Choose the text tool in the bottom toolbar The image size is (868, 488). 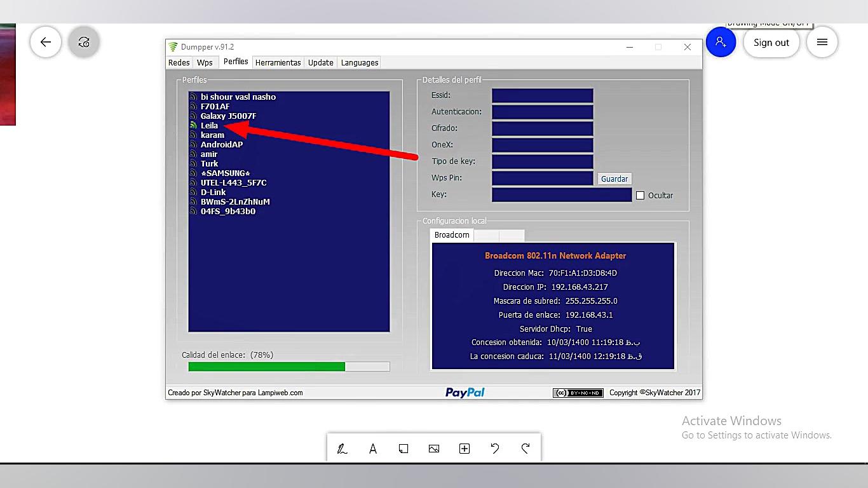coord(373,449)
